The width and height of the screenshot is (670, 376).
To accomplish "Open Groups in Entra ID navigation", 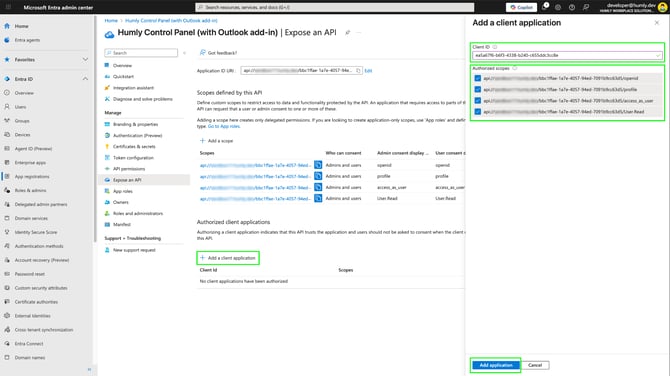I will [22, 121].
